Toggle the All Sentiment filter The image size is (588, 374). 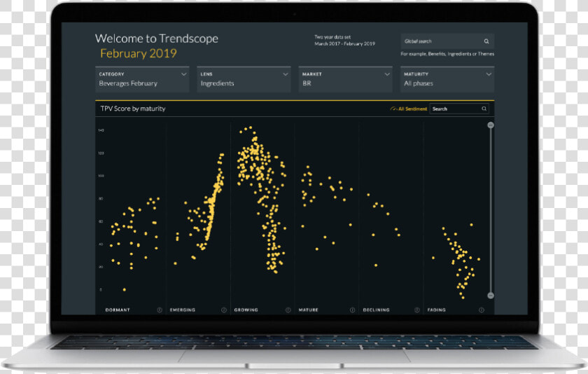coord(409,109)
